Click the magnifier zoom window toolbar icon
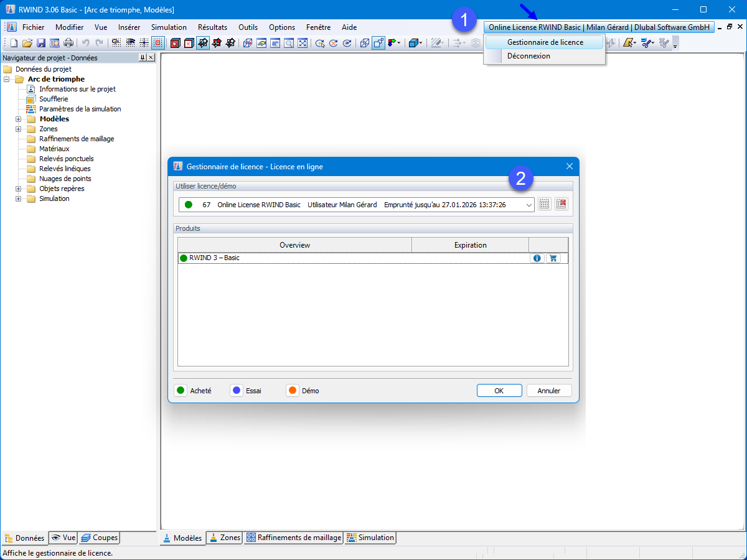747x560 pixels. pyautogui.click(x=289, y=43)
